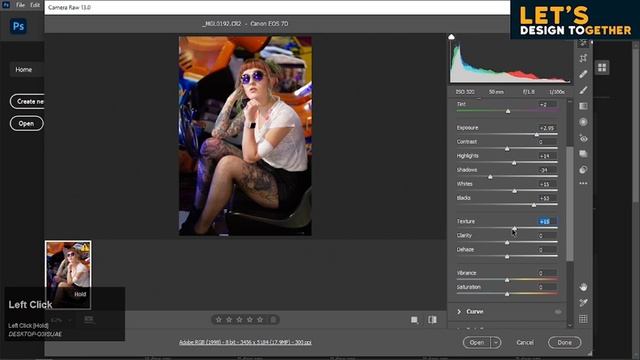Click the Highlights slider handle
This screenshot has height=360, width=640.
tap(514, 163)
